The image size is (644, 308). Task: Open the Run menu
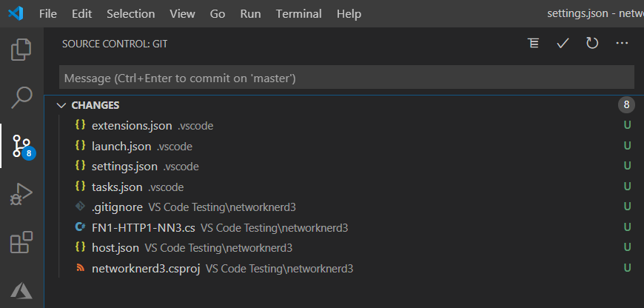click(250, 13)
